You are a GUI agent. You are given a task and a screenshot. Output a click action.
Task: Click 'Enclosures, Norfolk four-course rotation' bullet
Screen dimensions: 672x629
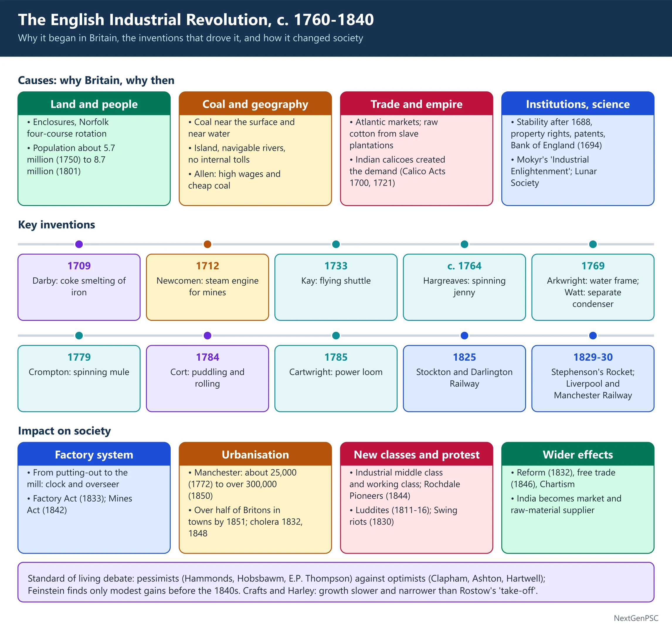click(68, 128)
